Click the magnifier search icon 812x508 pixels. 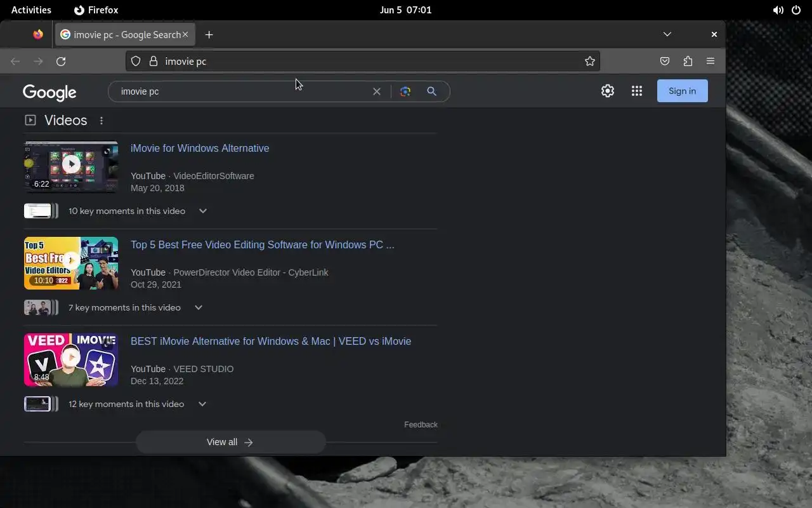click(x=431, y=91)
